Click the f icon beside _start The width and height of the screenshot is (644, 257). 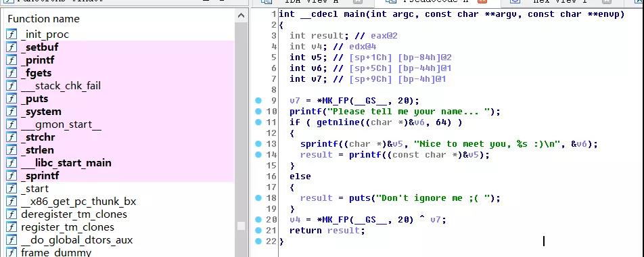[x=11, y=189]
